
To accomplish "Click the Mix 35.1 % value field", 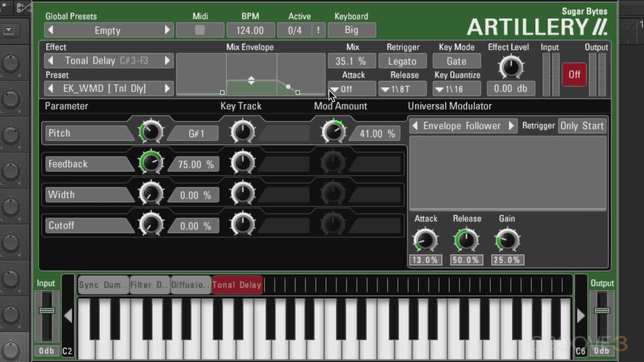I will [x=351, y=61].
